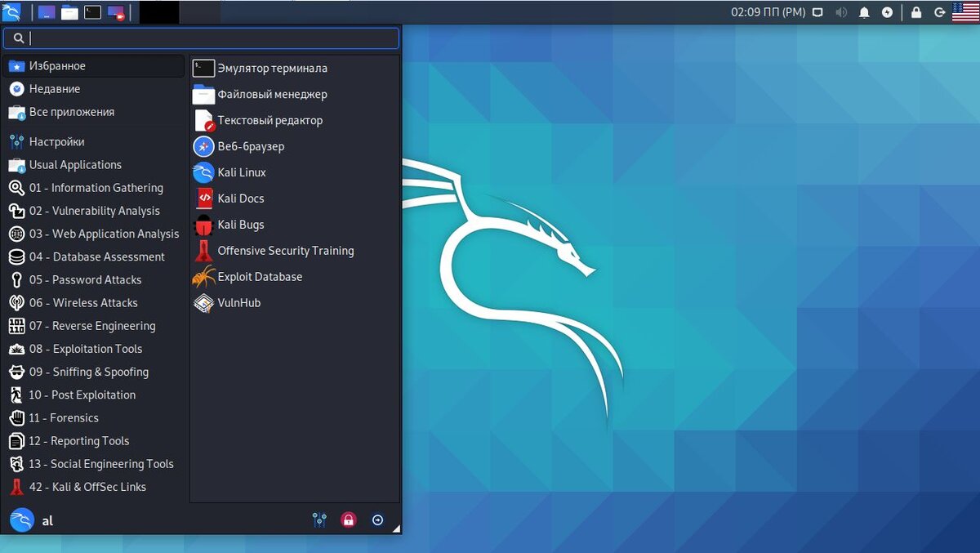Open Все приложения category
The width and height of the screenshot is (980, 553).
tap(95, 112)
